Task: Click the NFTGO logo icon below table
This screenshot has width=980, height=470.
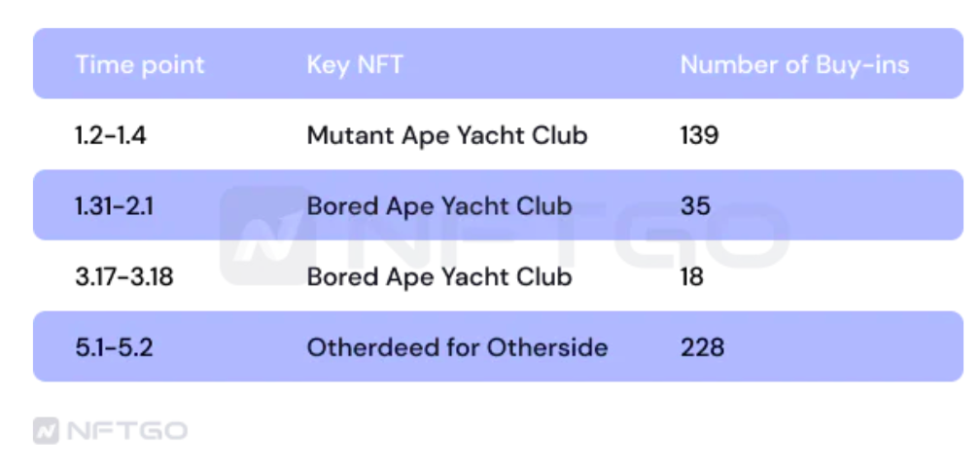Action: tap(46, 431)
